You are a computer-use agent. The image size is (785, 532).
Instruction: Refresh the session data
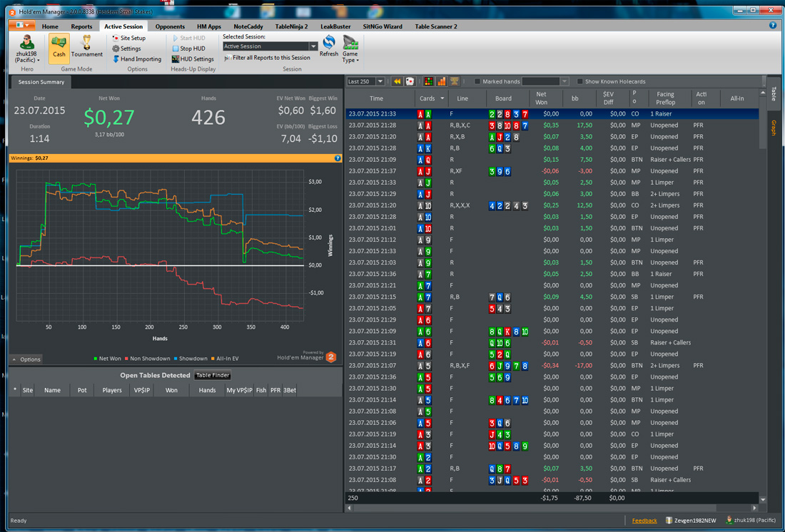tap(329, 46)
